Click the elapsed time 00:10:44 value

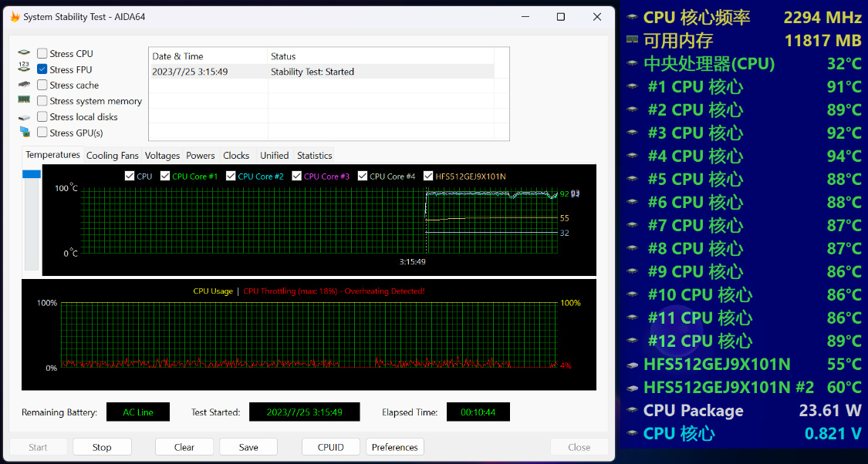(478, 412)
